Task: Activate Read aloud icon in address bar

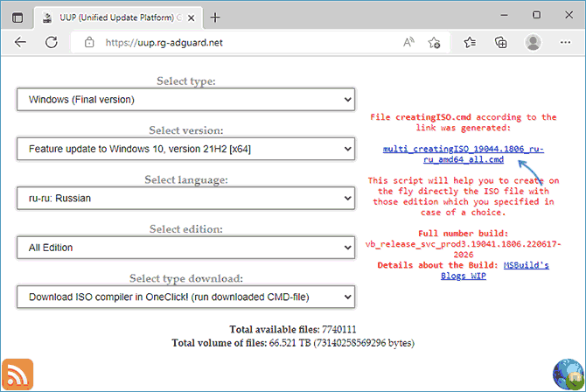Action: point(408,42)
